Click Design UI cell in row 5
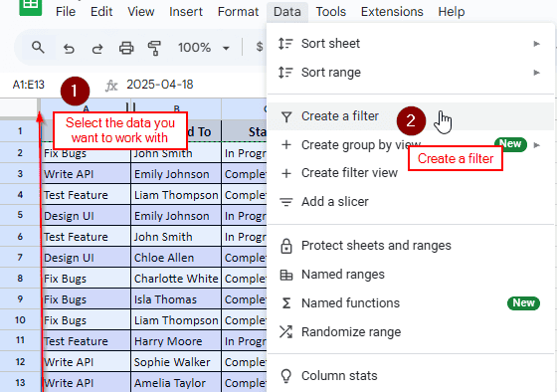 pyautogui.click(x=86, y=216)
